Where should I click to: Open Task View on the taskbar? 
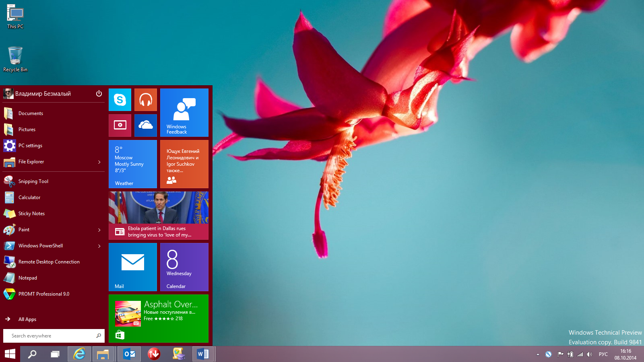tap(55, 354)
